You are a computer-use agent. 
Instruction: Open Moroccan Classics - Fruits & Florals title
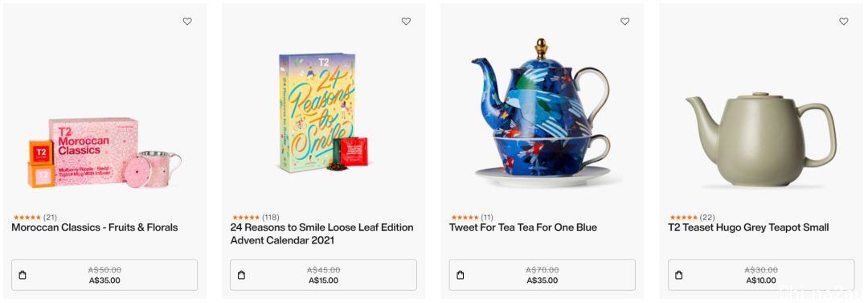pyautogui.click(x=95, y=227)
